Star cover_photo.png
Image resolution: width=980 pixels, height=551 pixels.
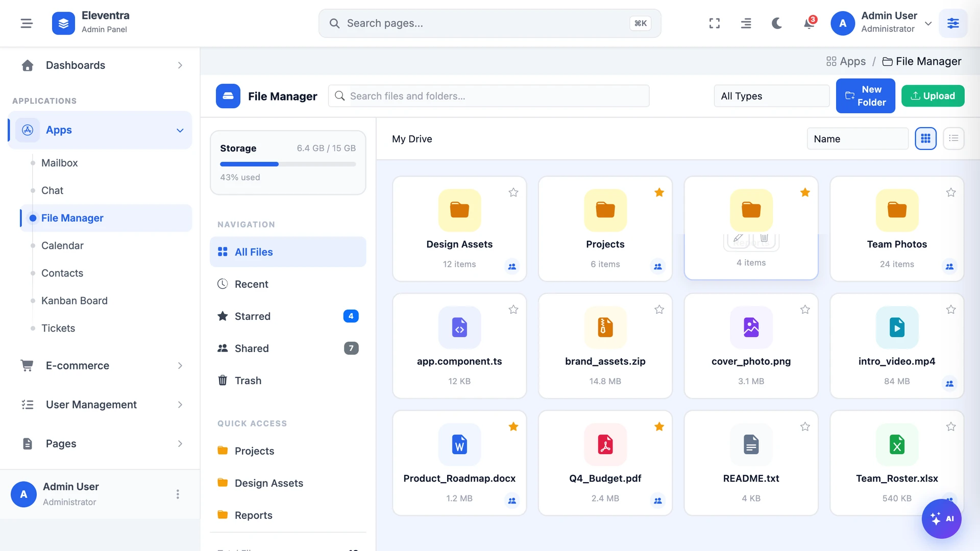pyautogui.click(x=805, y=310)
